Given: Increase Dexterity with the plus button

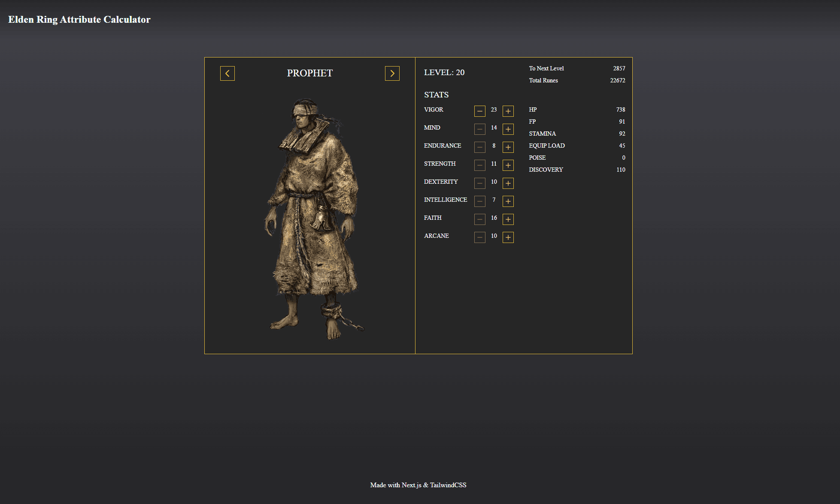Looking at the screenshot, I should pos(508,183).
